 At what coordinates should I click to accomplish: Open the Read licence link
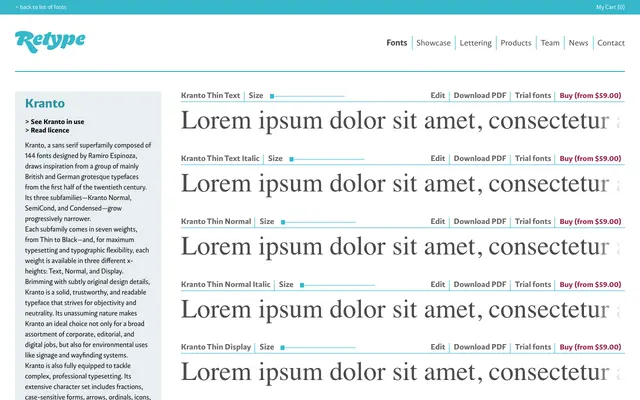(x=47, y=130)
